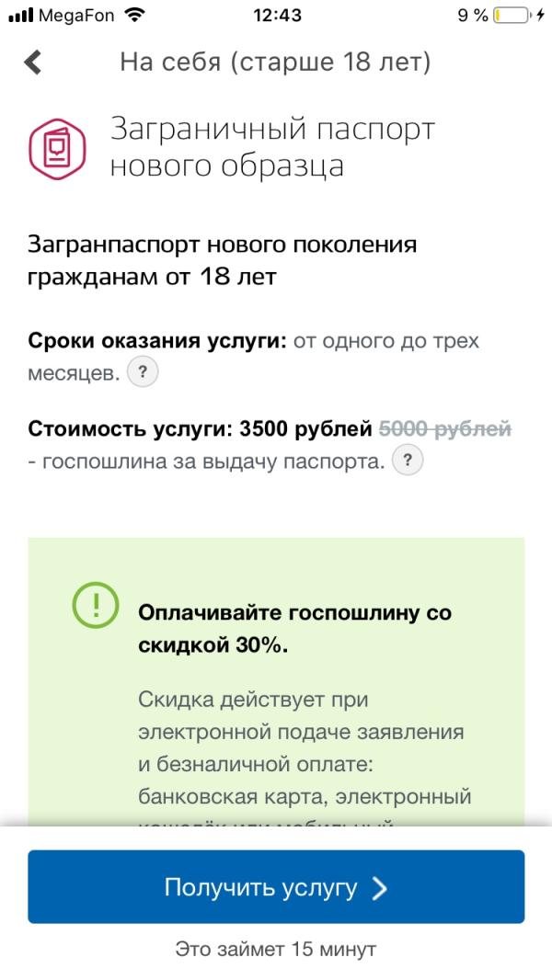Tap the passport hexagon icon
552x980 pixels.
[57, 149]
